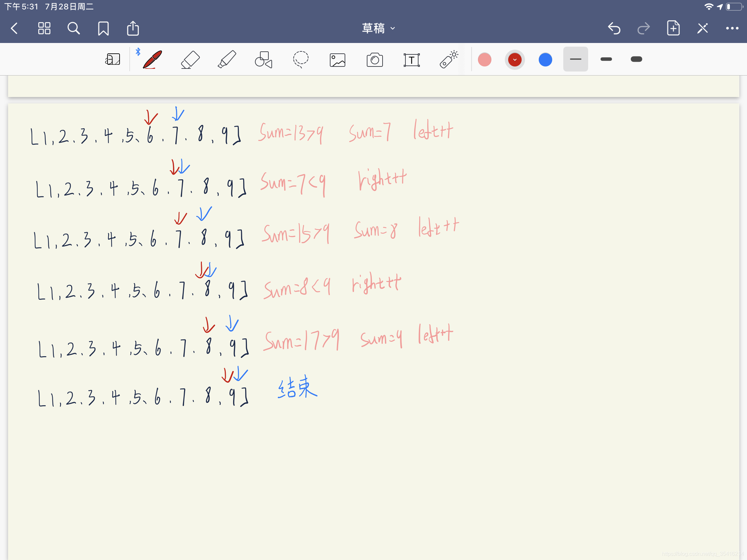Viewport: 747px width, 560px height.
Task: Tap the previous page strip above
Action: click(373, 86)
